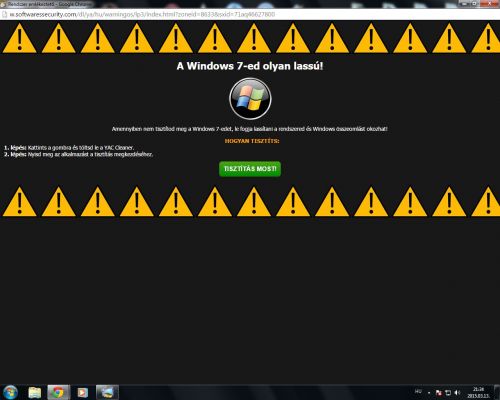Click the warning paragraph beginning "Amennyiben nem tisztítod"
The width and height of the screenshot is (500, 400).
(250, 129)
